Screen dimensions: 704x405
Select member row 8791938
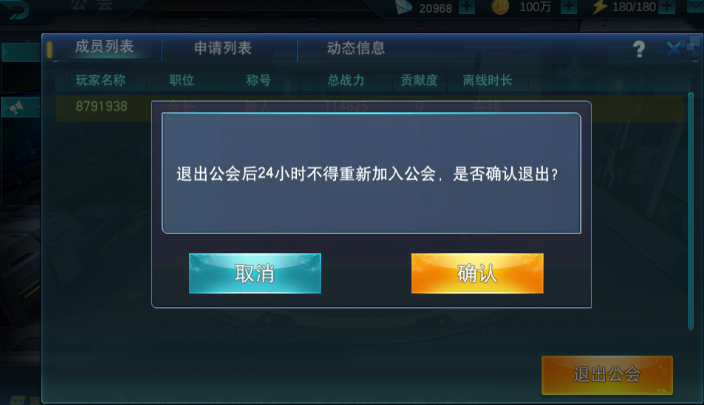pyautogui.click(x=369, y=108)
